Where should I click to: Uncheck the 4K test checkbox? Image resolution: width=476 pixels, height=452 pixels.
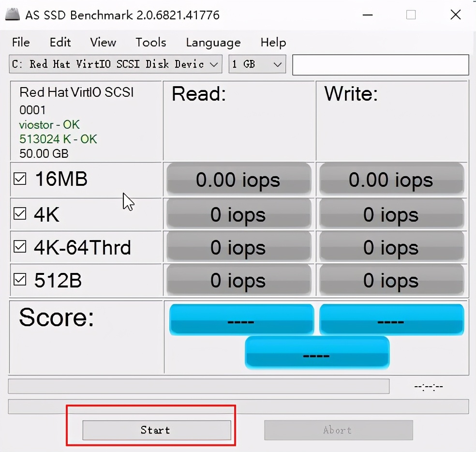pos(20,213)
